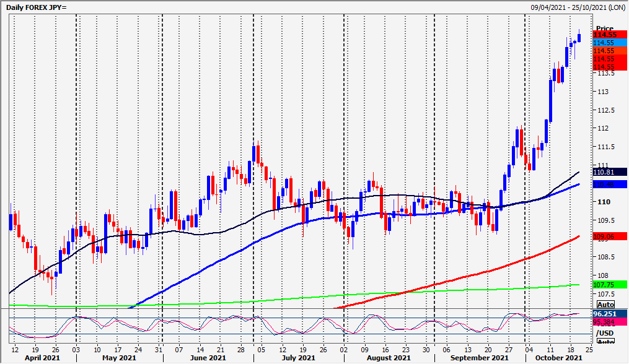Select the September 2021 axis label
The width and height of the screenshot is (629, 364).
[x=480, y=357]
